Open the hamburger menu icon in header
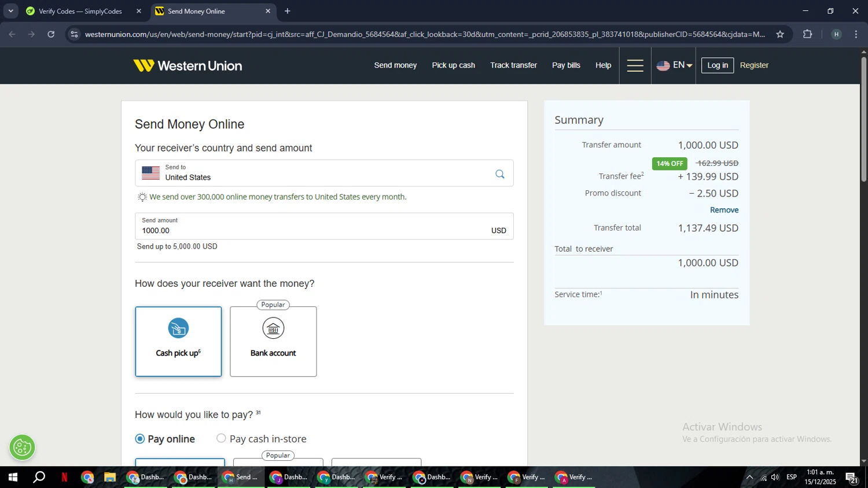The height and width of the screenshot is (488, 868). pos(635,66)
